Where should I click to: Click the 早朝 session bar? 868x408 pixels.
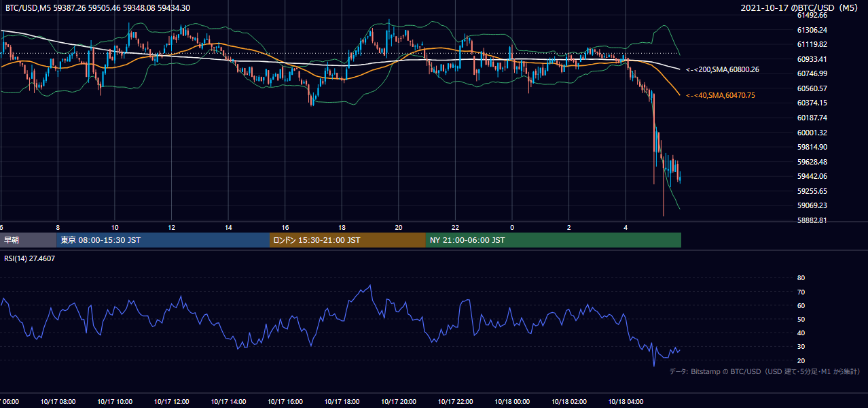coord(29,240)
